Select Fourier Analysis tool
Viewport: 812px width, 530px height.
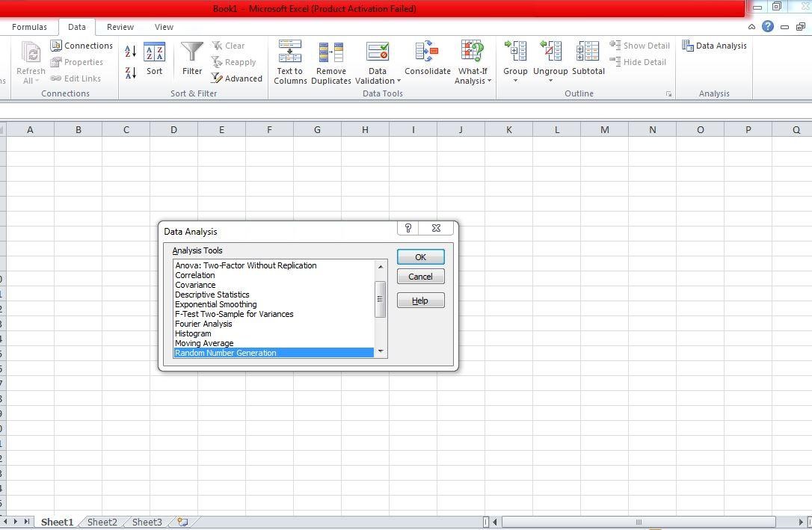pos(274,324)
